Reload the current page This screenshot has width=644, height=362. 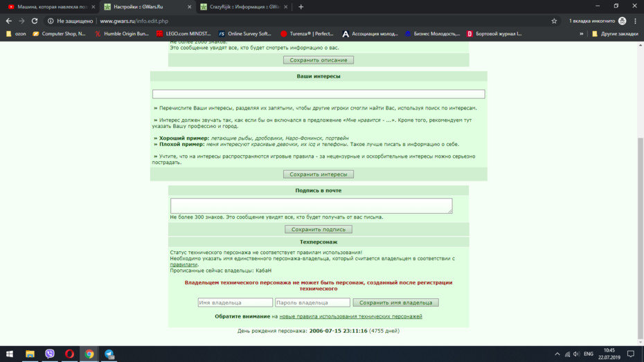35,21
